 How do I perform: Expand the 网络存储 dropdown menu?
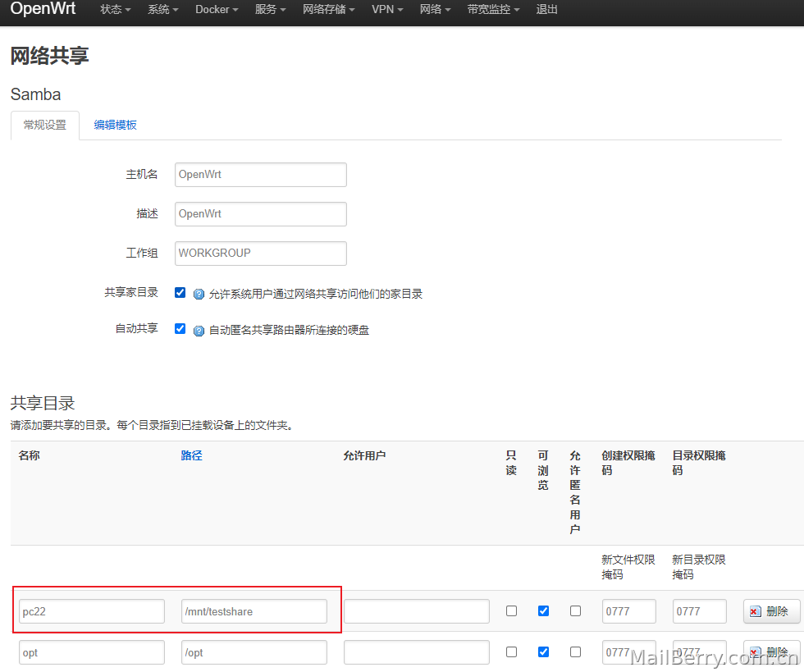329,10
